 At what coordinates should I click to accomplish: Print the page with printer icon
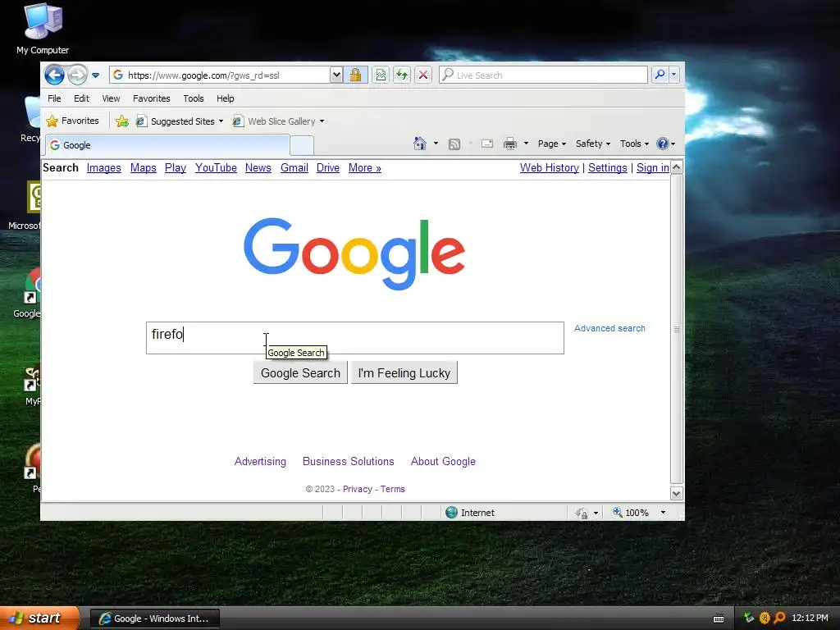(x=510, y=144)
